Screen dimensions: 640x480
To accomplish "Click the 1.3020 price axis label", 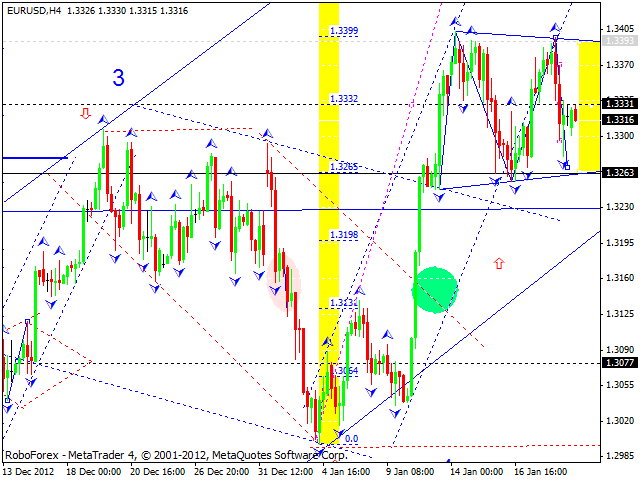I will coord(620,420).
